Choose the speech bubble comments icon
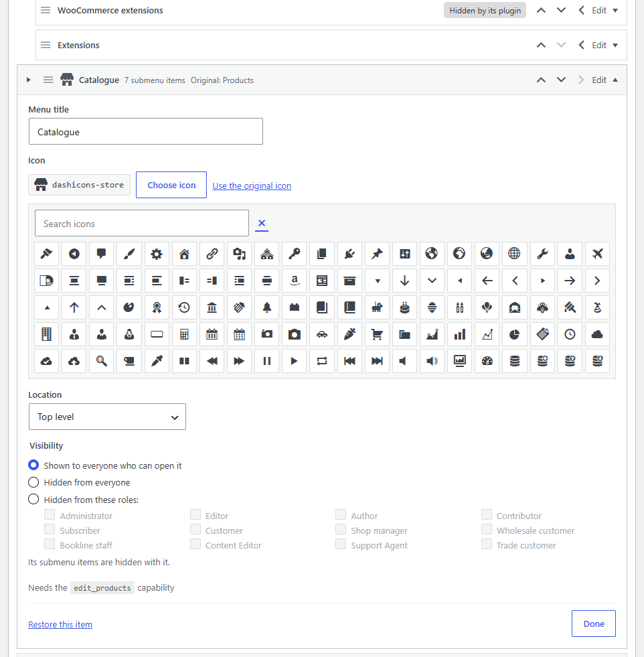 (x=101, y=254)
